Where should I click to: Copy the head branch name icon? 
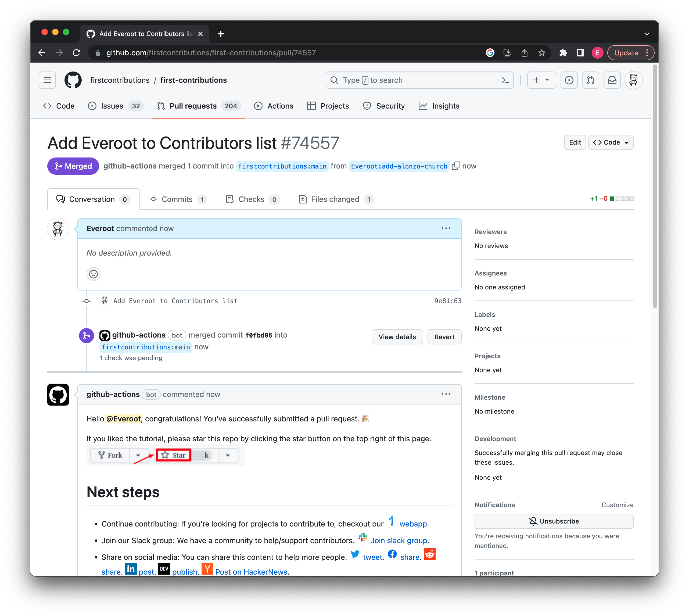[x=456, y=166]
